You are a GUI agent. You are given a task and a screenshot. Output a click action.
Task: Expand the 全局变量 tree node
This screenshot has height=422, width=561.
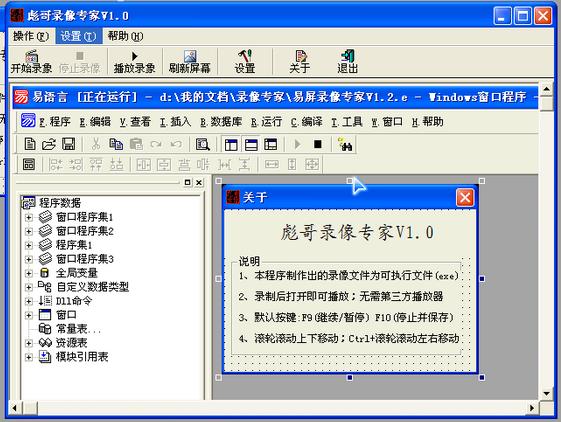pyautogui.click(x=29, y=273)
